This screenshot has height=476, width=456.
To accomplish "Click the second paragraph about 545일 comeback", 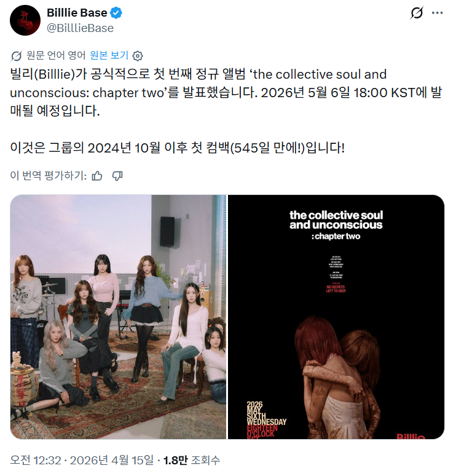I will [178, 148].
